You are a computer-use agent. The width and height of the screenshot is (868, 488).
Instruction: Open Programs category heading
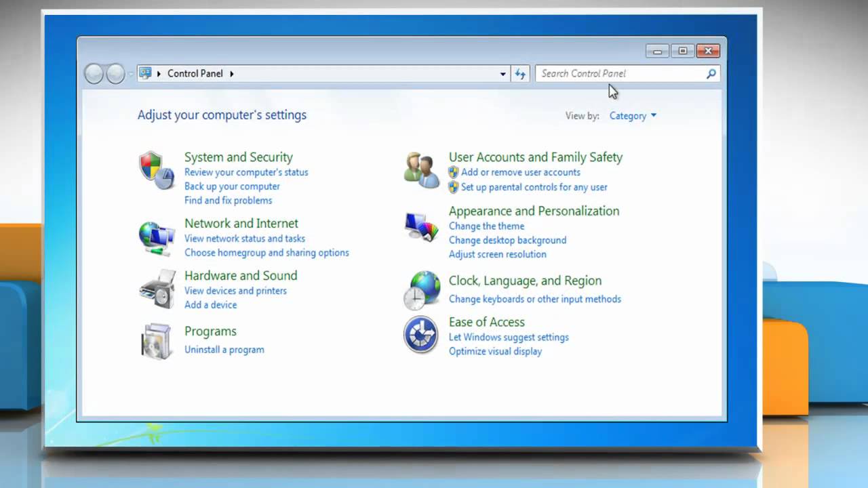coord(210,331)
